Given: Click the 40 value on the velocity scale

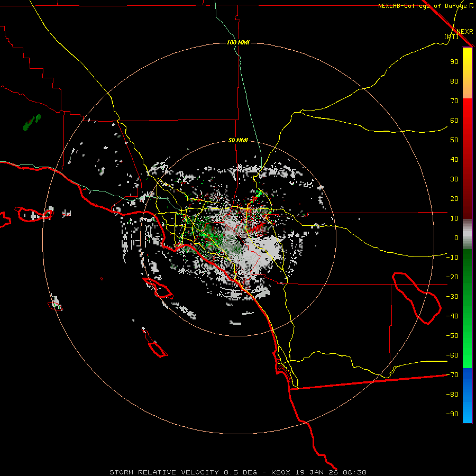Looking at the screenshot, I should 454,159.
